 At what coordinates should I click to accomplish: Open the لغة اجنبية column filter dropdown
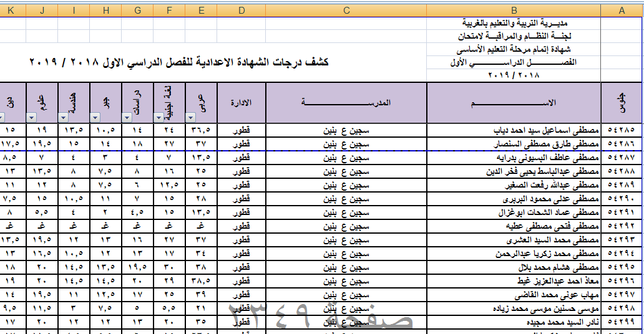point(159,117)
